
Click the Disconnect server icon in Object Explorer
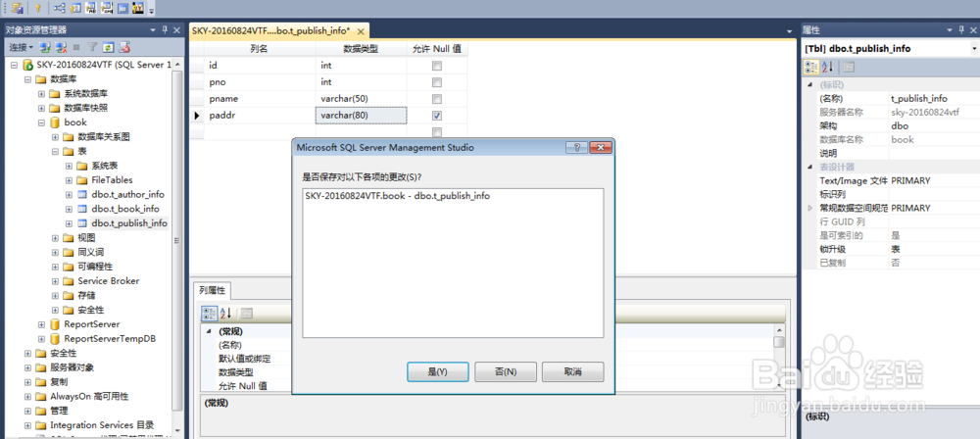click(61, 47)
